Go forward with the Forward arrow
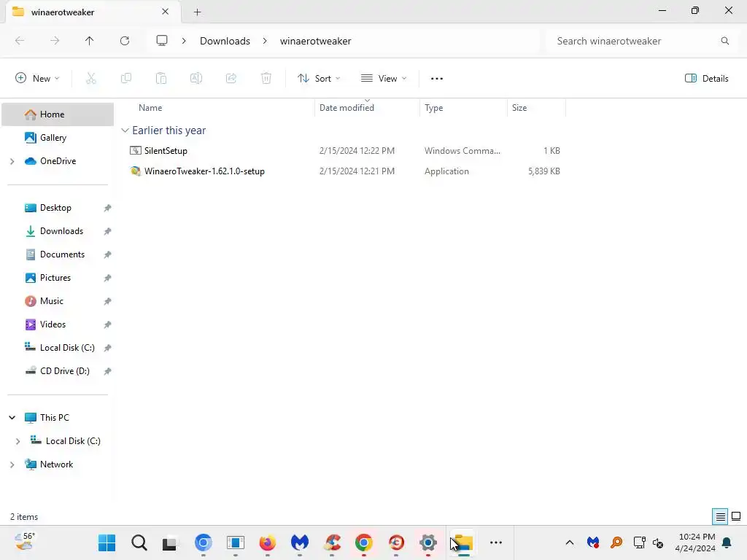Image resolution: width=747 pixels, height=560 pixels. click(55, 41)
